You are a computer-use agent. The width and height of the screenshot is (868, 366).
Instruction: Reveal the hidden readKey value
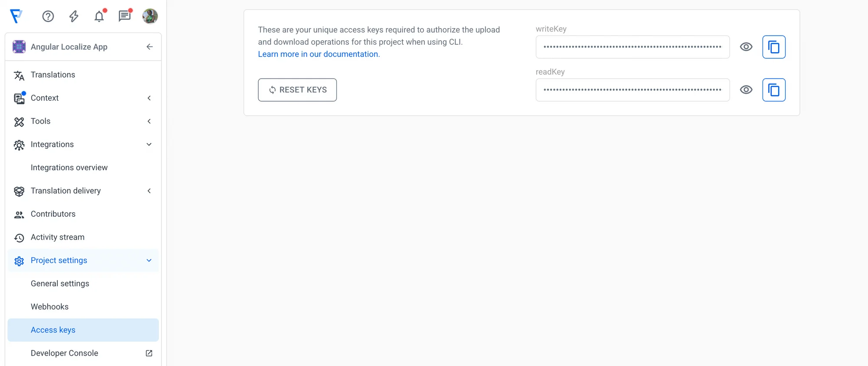click(746, 90)
